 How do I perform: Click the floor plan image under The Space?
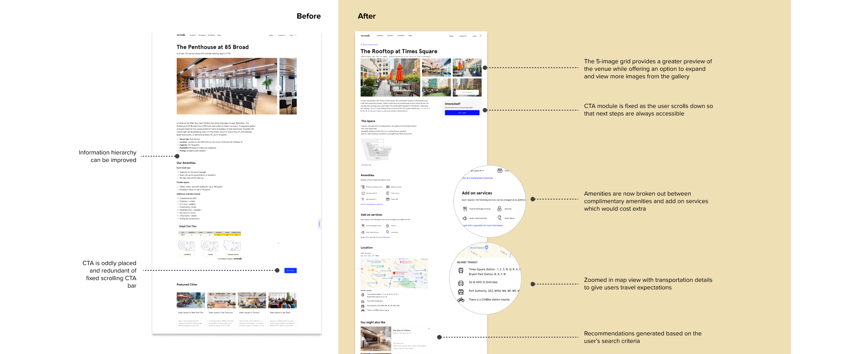click(376, 150)
